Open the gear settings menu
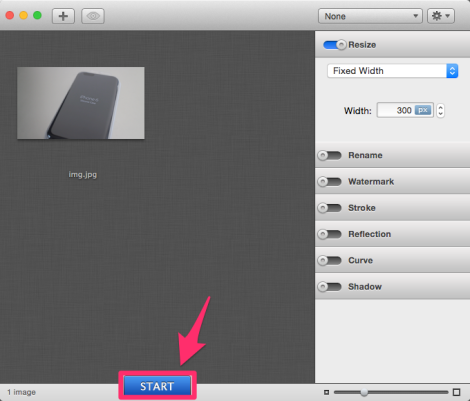 [x=441, y=16]
